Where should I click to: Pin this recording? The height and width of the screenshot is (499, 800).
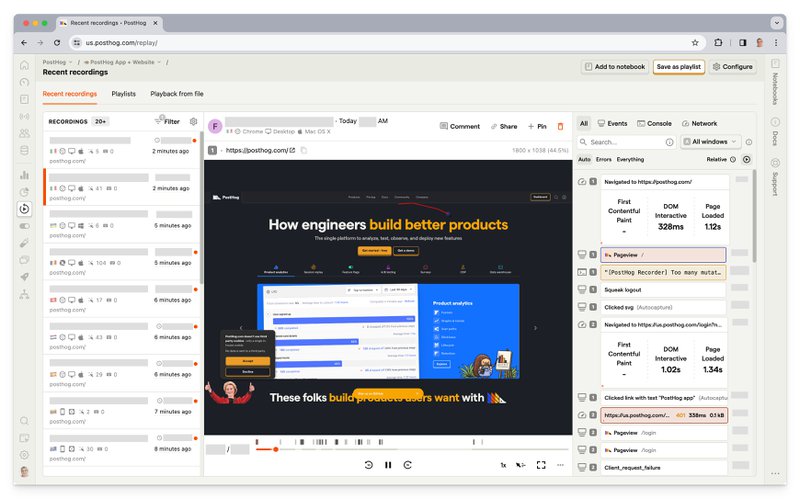coord(536,127)
